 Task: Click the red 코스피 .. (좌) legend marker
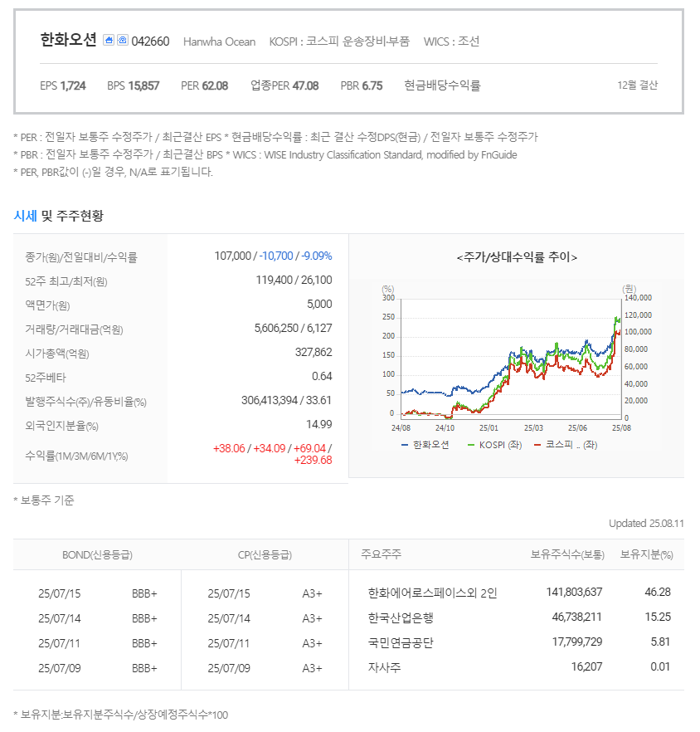[537, 445]
